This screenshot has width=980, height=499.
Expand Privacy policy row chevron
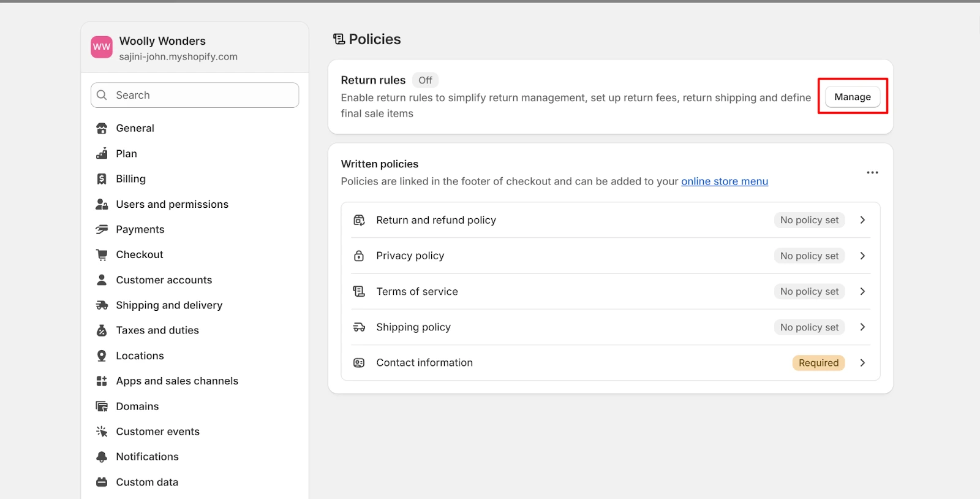862,256
